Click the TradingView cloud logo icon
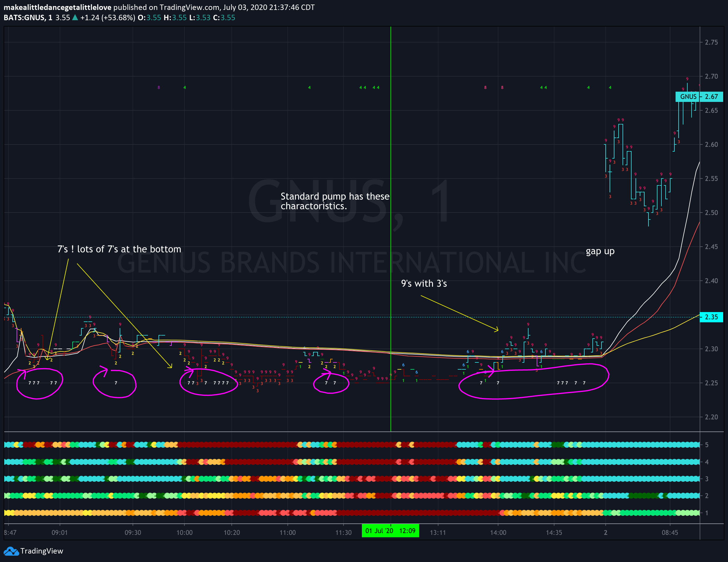 pyautogui.click(x=11, y=551)
